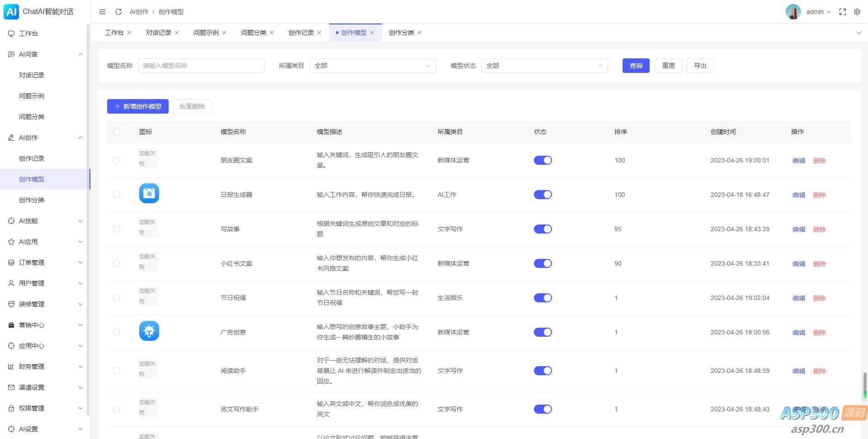Focus the 模型名称 input field
868x439 pixels.
201,66
